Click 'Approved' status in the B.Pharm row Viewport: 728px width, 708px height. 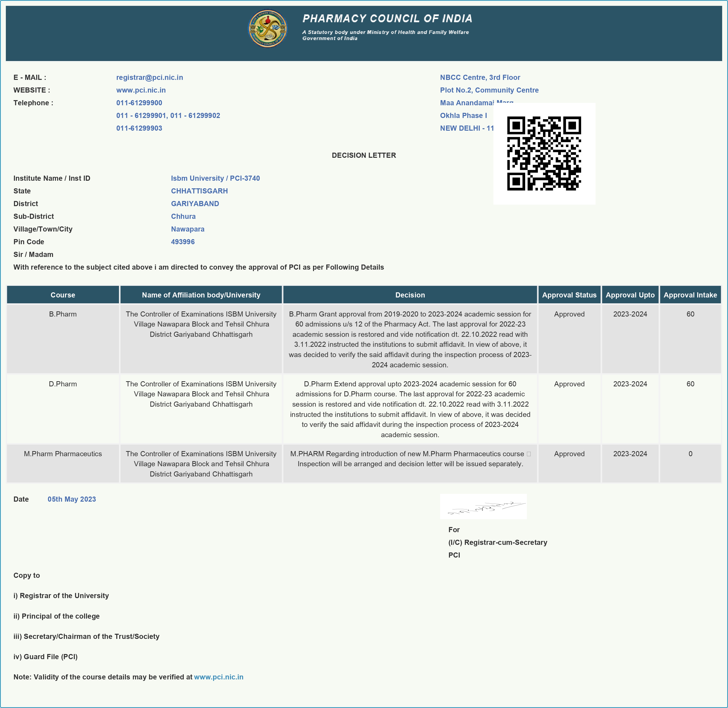point(569,314)
